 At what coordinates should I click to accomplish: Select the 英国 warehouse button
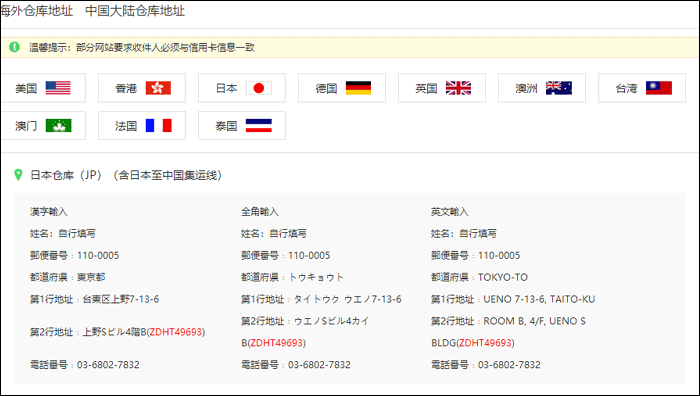[x=442, y=88]
